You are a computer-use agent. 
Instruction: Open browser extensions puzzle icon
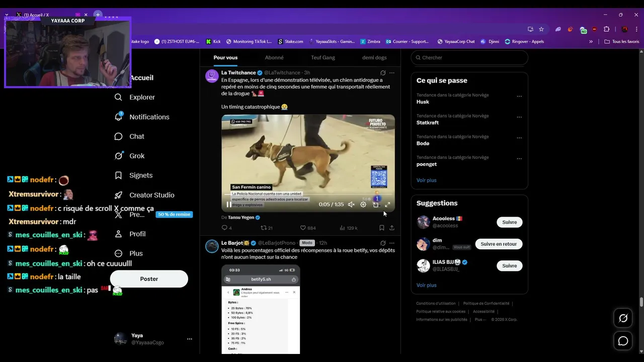607,29
